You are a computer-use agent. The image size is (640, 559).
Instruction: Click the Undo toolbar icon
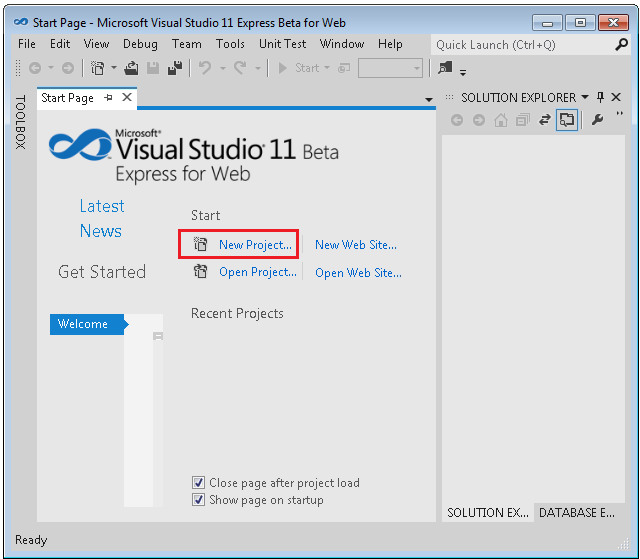coord(205,68)
